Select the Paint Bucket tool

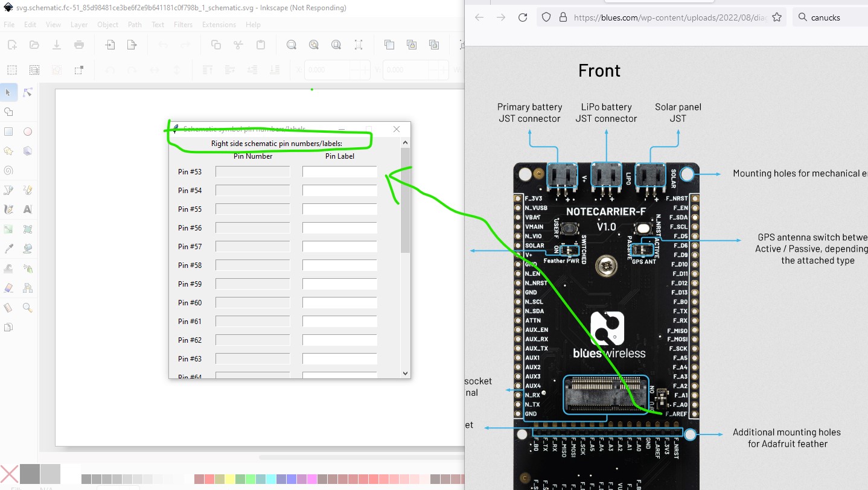[x=27, y=249]
